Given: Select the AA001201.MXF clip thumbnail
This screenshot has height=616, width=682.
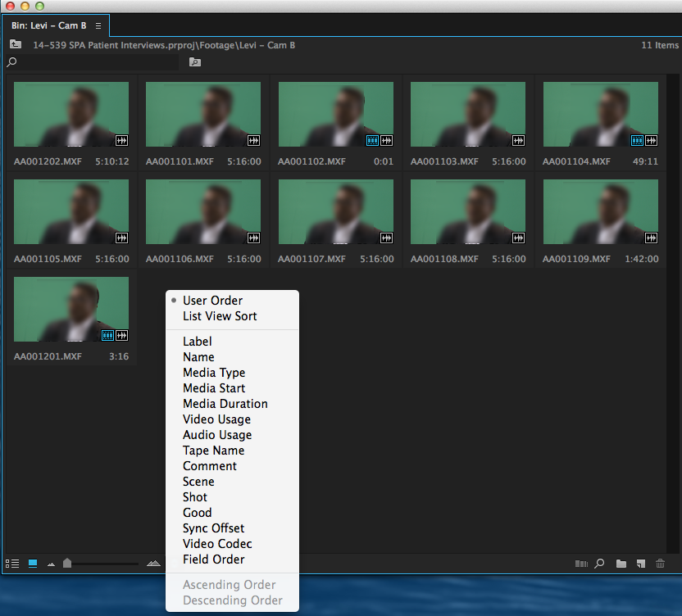Looking at the screenshot, I should 71,309.
